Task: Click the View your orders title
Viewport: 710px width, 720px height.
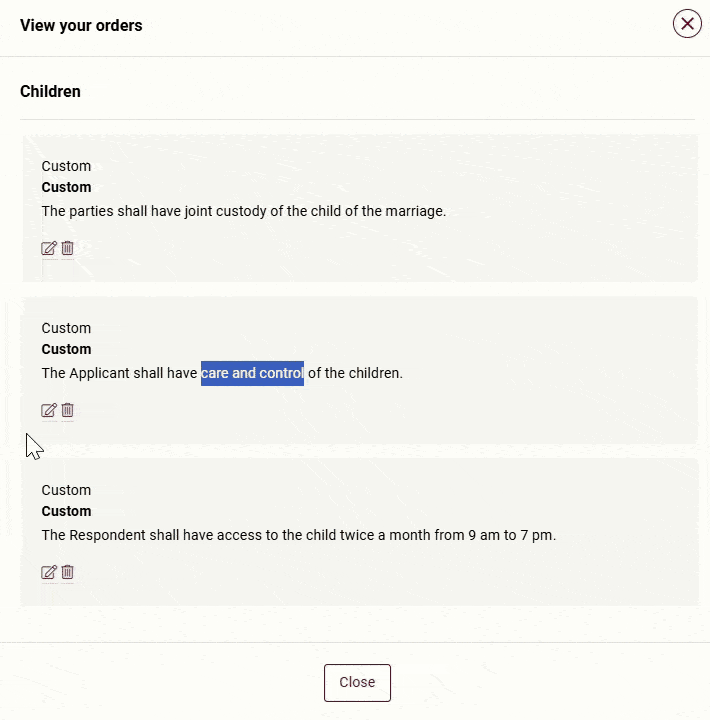Action: (81, 26)
